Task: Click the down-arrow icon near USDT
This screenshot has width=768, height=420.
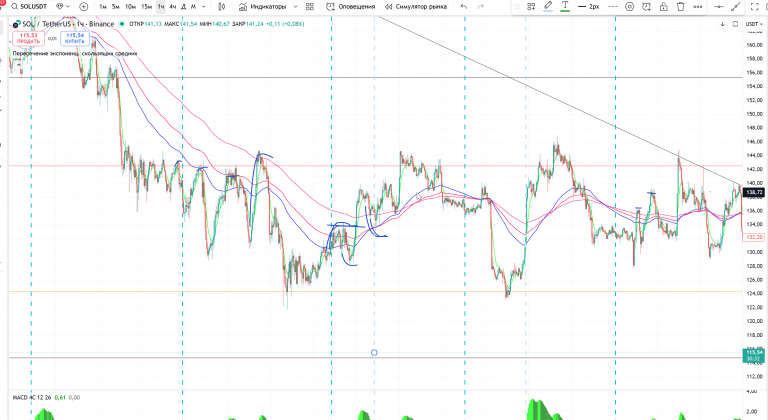Action: (722, 24)
